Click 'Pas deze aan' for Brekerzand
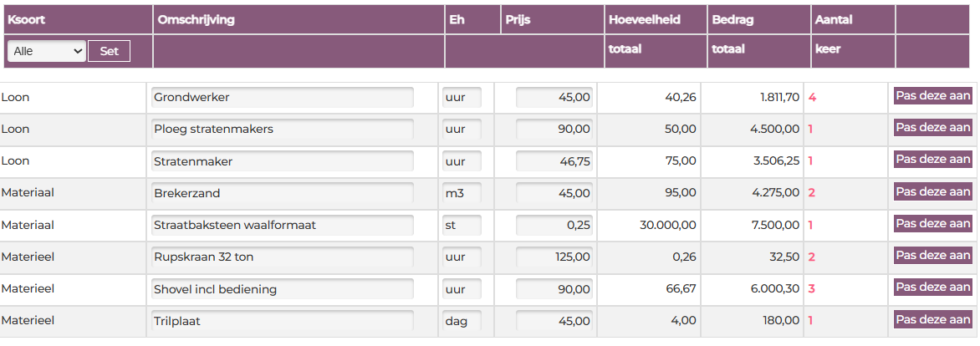Image resolution: width=980 pixels, height=346 pixels. (x=933, y=192)
